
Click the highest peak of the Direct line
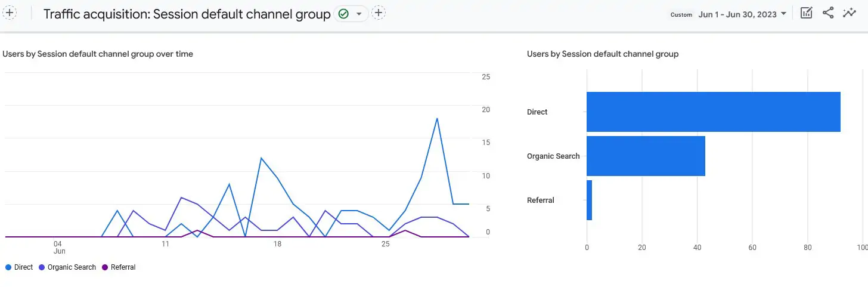438,118
